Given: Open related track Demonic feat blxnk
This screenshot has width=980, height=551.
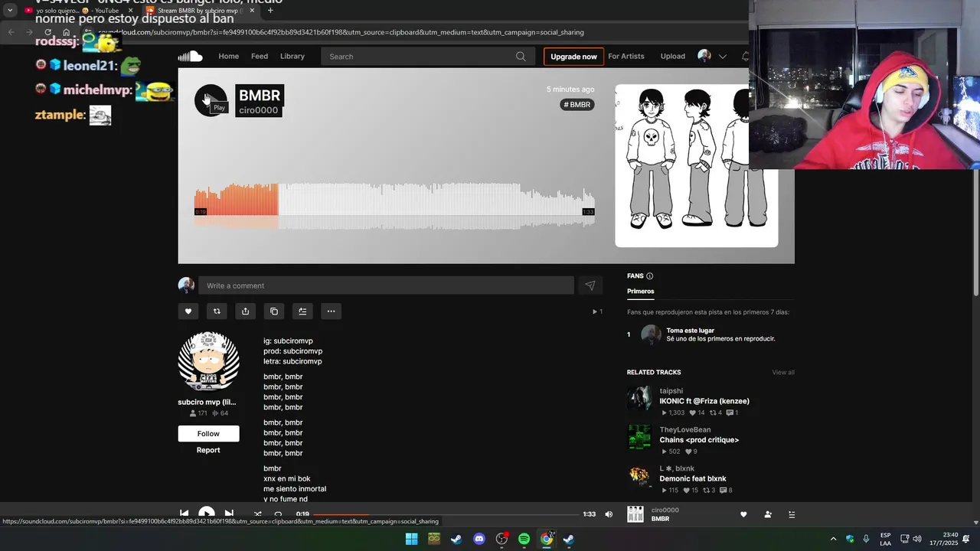Looking at the screenshot, I should (x=693, y=479).
